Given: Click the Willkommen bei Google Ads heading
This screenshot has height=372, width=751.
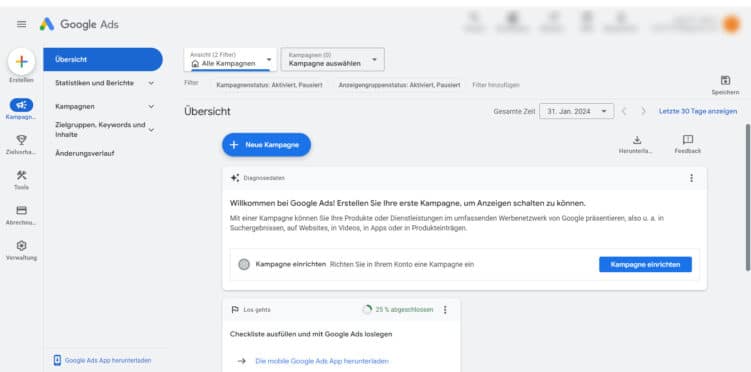Looking at the screenshot, I should point(408,203).
